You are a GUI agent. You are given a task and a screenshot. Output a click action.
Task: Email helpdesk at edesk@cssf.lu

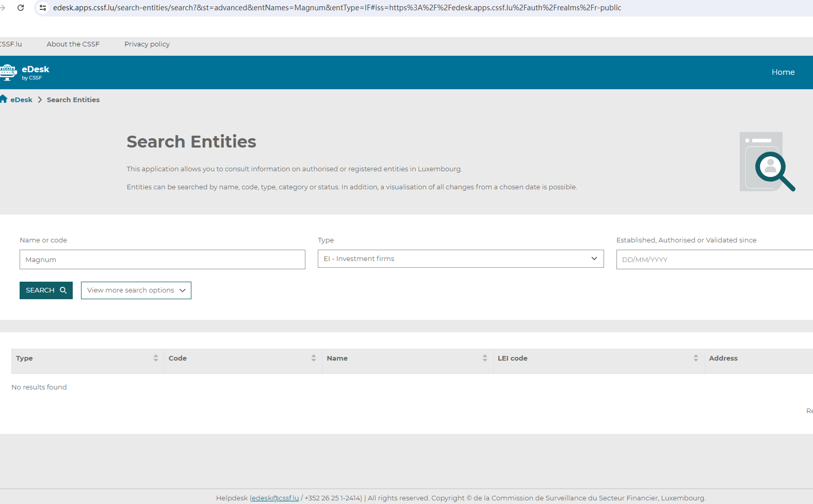coord(275,498)
